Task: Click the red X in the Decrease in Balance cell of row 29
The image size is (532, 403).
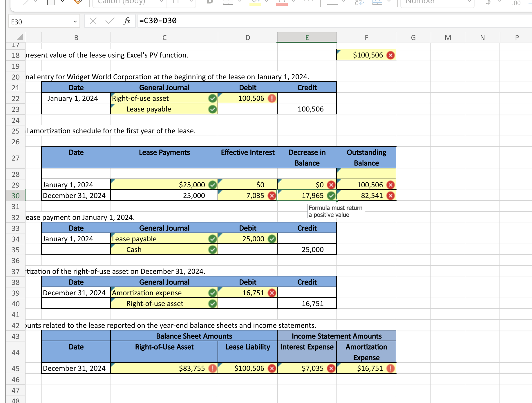Action: (331, 185)
